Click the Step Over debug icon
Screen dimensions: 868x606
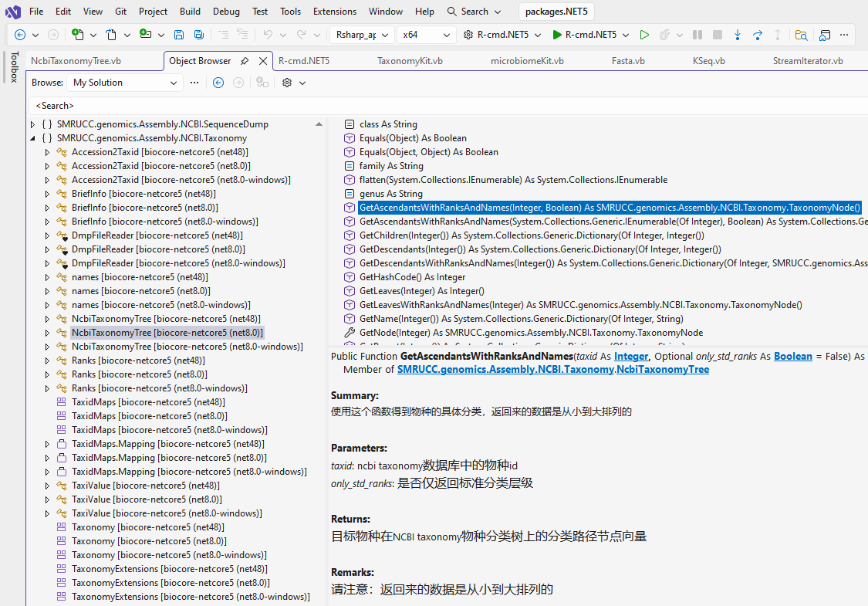pyautogui.click(x=758, y=35)
